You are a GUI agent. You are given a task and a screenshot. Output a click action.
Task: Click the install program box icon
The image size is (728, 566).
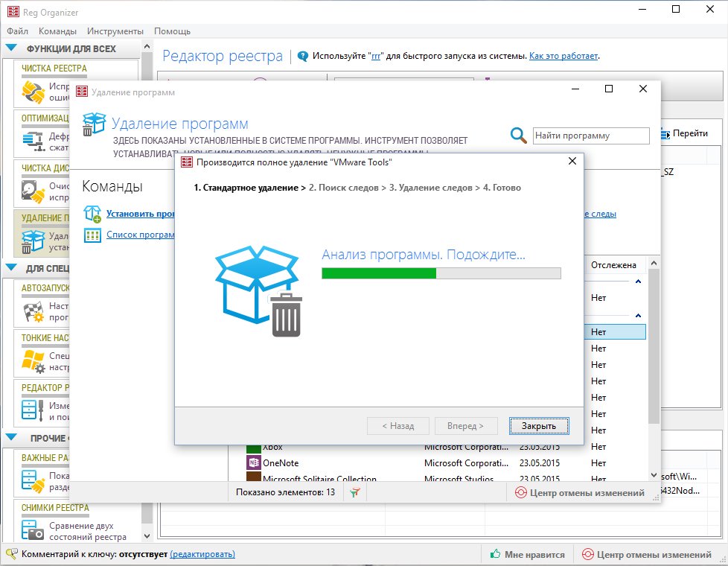tap(92, 214)
